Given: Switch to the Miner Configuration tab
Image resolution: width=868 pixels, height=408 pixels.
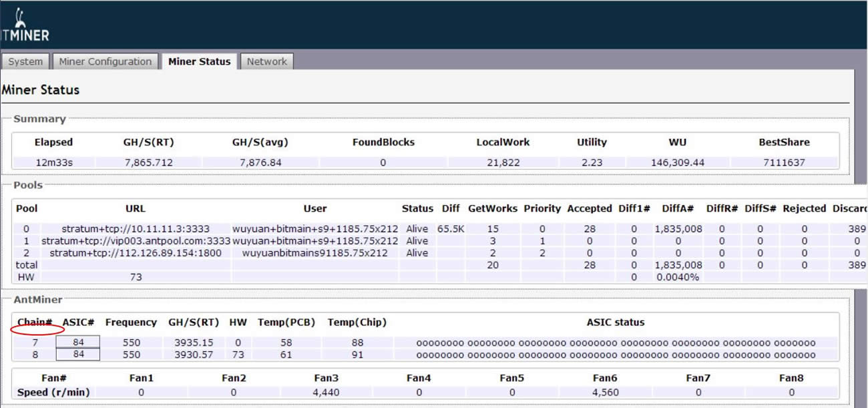Looking at the screenshot, I should pos(105,61).
